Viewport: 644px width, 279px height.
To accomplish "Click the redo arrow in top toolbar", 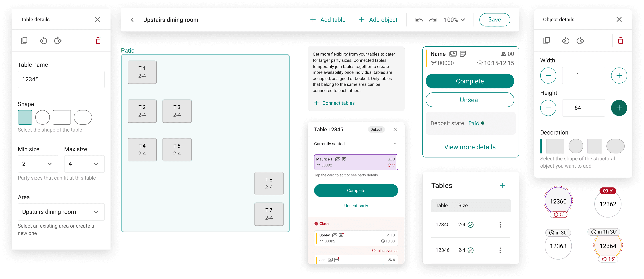I will coord(432,20).
